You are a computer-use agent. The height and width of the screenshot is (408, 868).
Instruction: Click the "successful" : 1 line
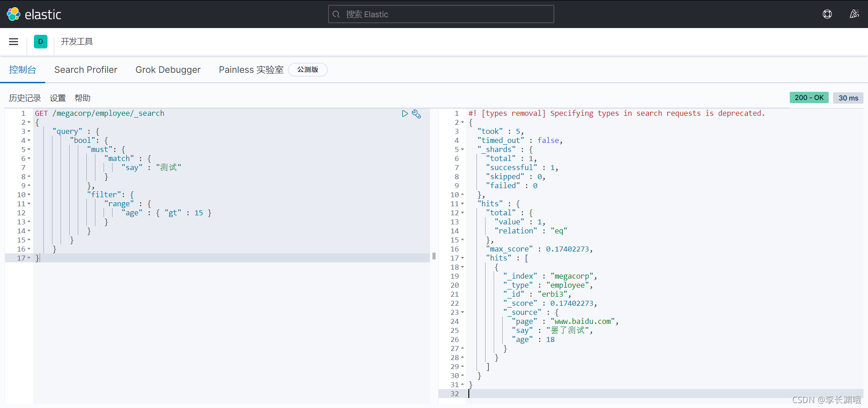[522, 168]
